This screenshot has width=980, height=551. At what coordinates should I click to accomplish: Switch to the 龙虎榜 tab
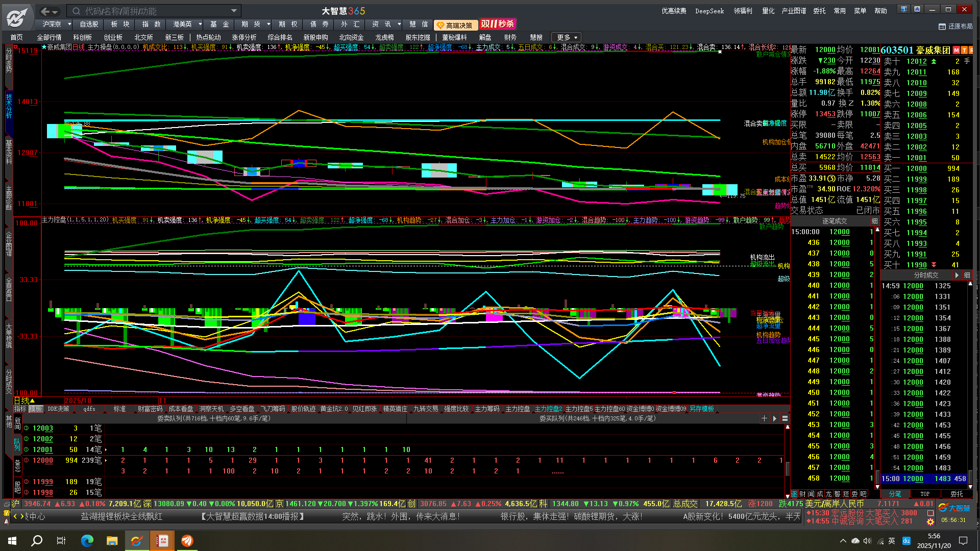coord(384,37)
